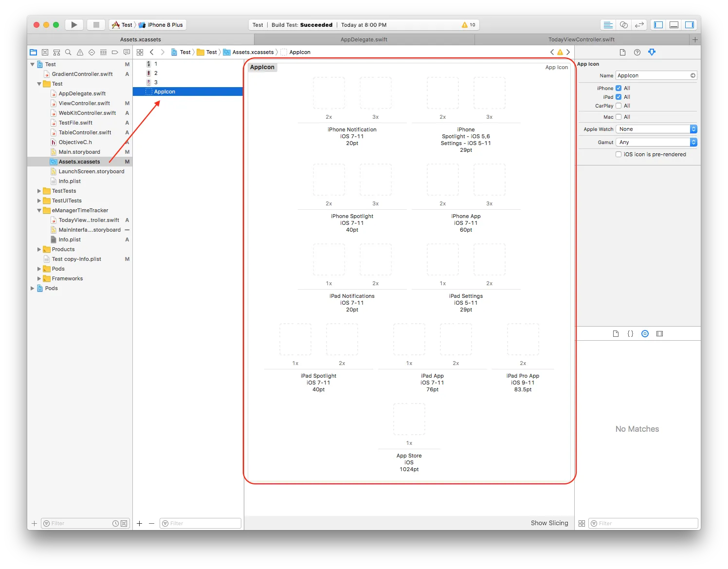Open the Test scheme selector
The height and width of the screenshot is (569, 728).
[x=122, y=25]
